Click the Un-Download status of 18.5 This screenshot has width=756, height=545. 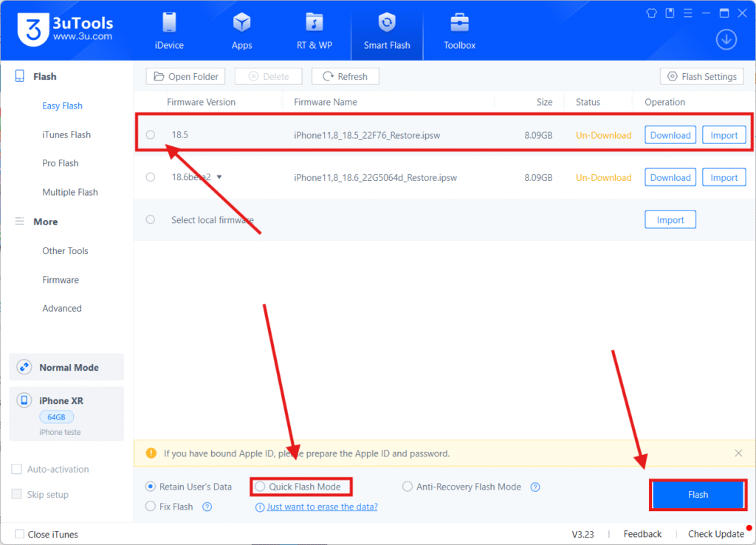[x=603, y=135]
